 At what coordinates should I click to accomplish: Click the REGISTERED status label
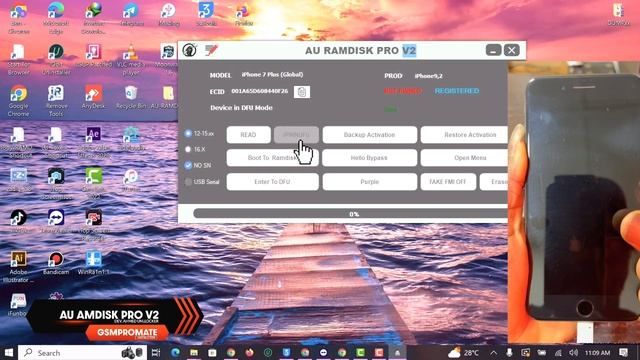point(457,91)
